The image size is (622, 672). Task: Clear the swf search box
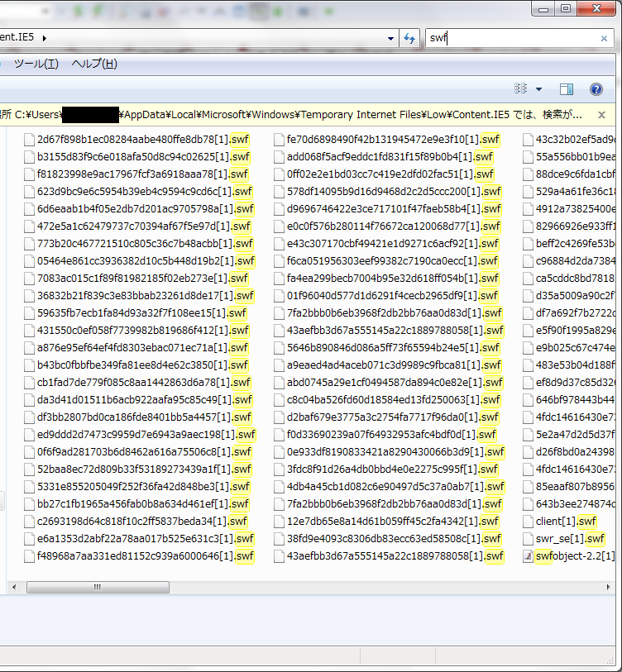coord(604,39)
